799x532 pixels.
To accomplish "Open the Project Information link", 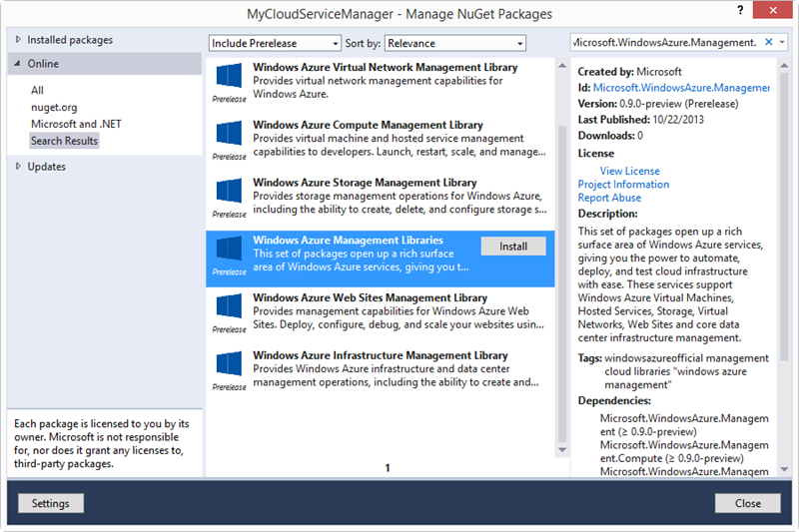I will (x=623, y=185).
